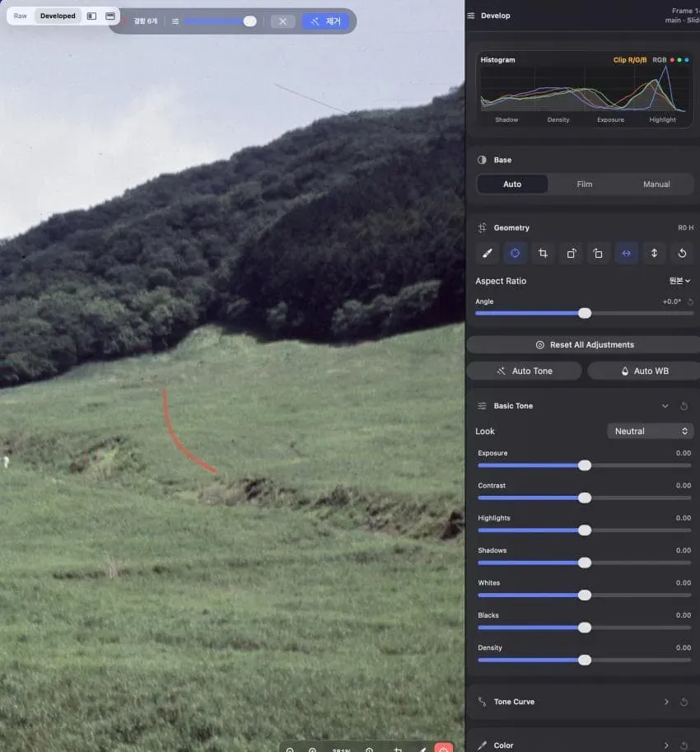Toggle the green channel dot in Histogram
700x752 pixels.
point(679,60)
